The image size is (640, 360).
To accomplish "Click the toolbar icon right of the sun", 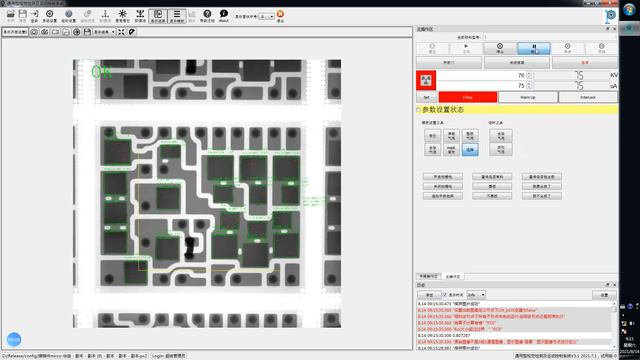I will tap(140, 16).
